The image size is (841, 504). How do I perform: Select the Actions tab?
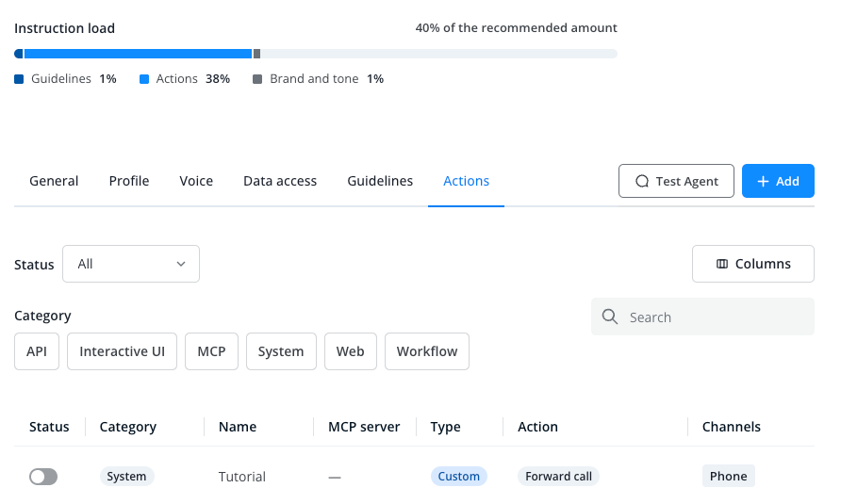[x=466, y=181]
